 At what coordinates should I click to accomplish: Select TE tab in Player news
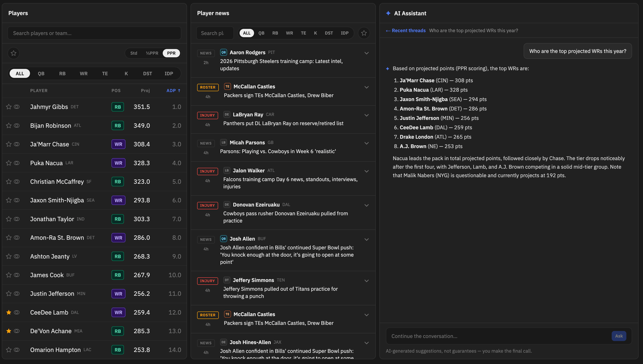(x=303, y=33)
